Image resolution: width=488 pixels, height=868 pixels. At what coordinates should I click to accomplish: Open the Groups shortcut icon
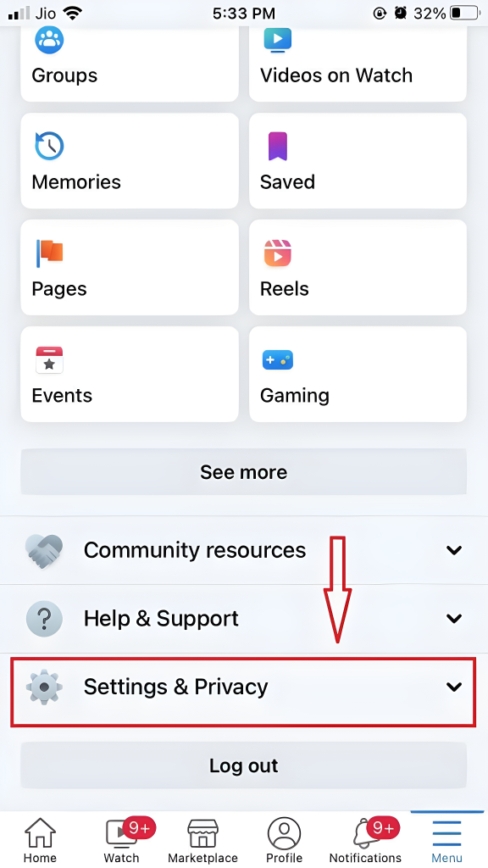(49, 40)
